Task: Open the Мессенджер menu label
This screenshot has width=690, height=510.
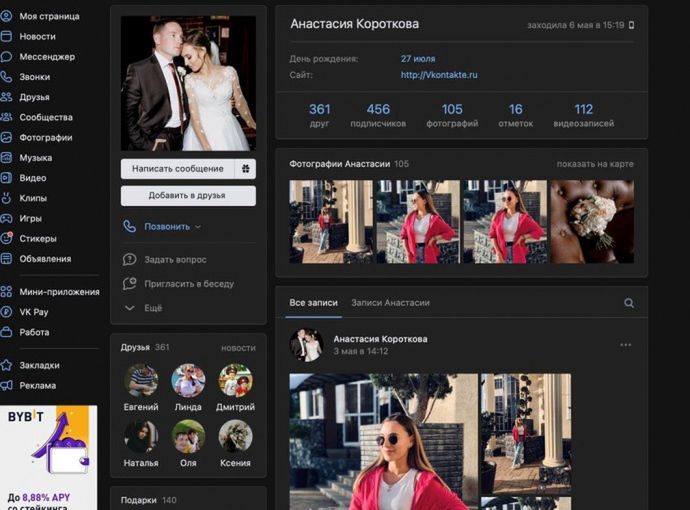Action: (47, 57)
